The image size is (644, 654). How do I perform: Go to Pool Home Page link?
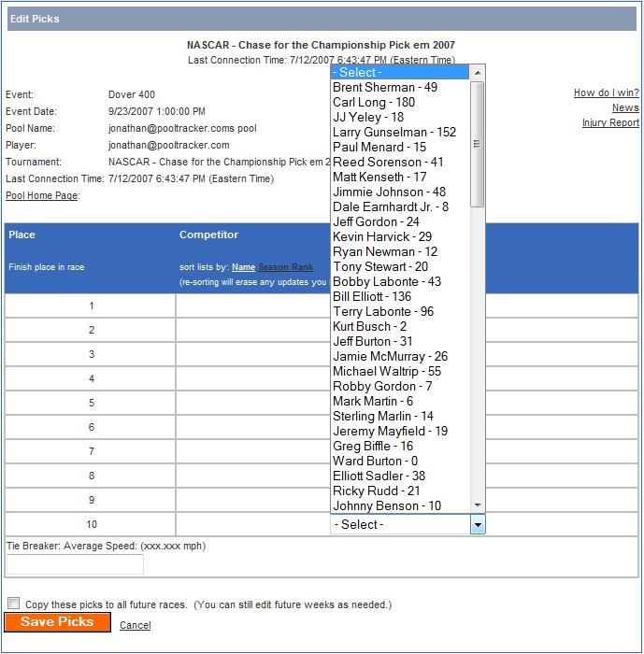point(42,195)
